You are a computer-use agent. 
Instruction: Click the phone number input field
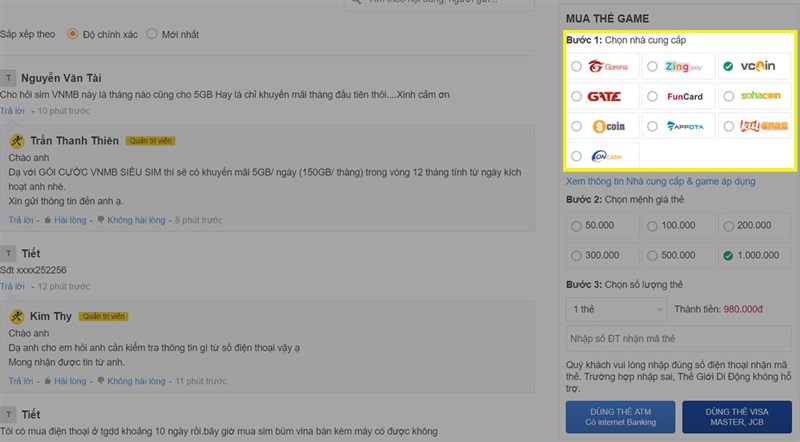pyautogui.click(x=679, y=338)
